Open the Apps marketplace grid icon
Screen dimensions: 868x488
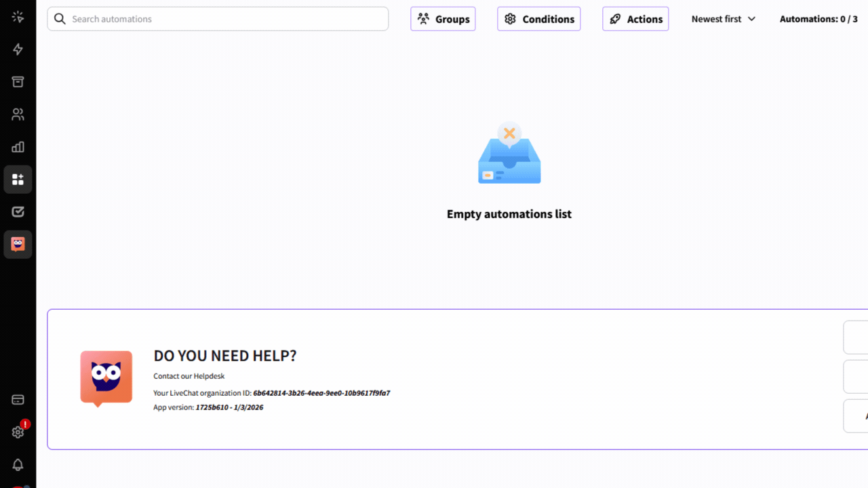click(x=18, y=180)
